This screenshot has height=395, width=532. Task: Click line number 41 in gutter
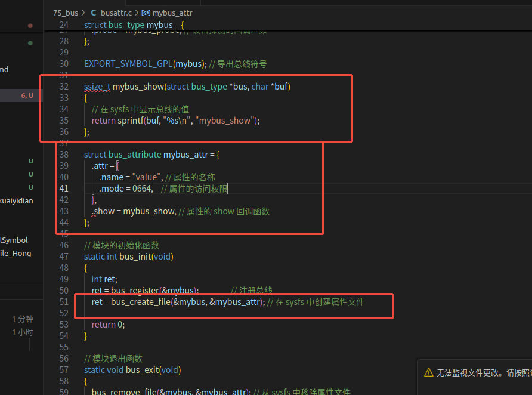(64, 189)
